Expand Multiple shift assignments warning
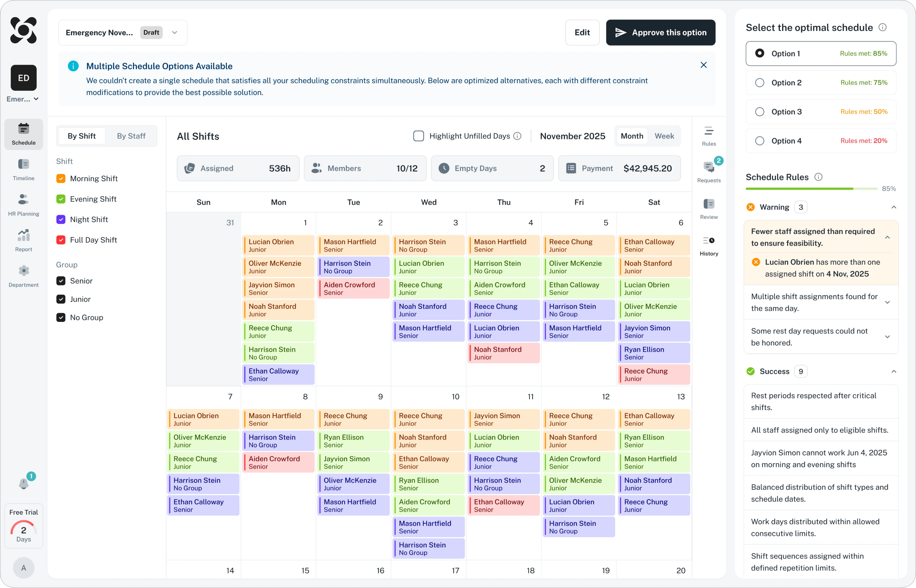 (887, 302)
